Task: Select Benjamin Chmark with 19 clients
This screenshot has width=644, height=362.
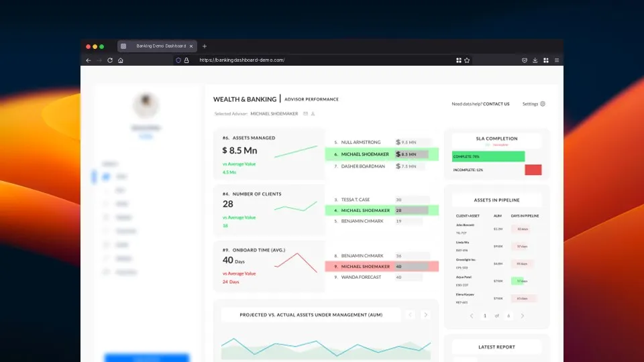Action: click(x=382, y=221)
